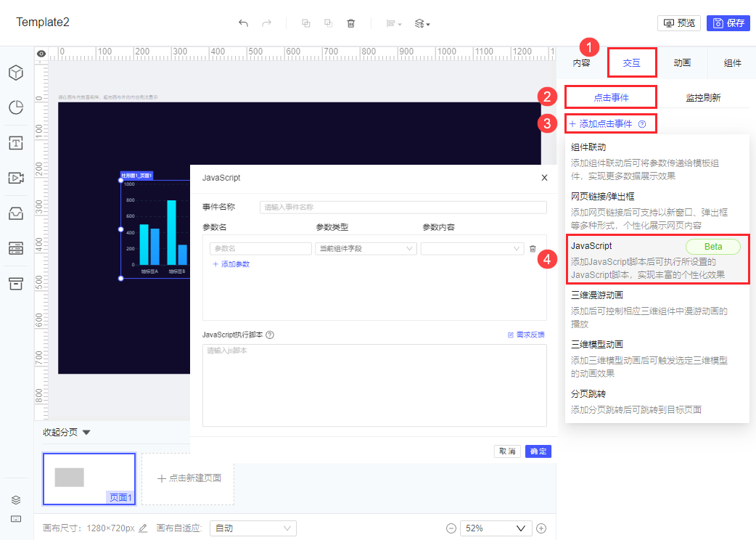This screenshot has height=540, width=756.
Task: Click the 保存 save button
Action: point(728,23)
